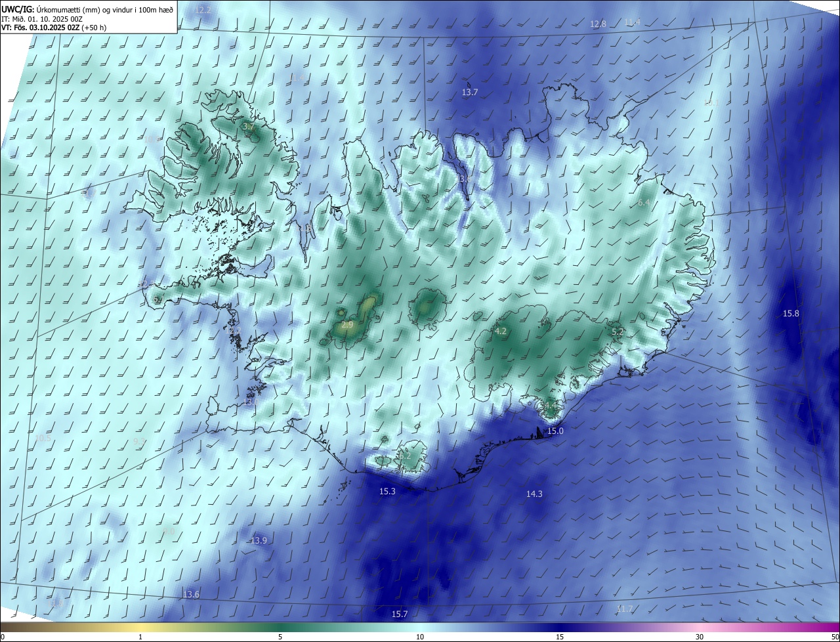Click the 2.9 value label on the map
This screenshot has height=642, width=840.
point(347,325)
